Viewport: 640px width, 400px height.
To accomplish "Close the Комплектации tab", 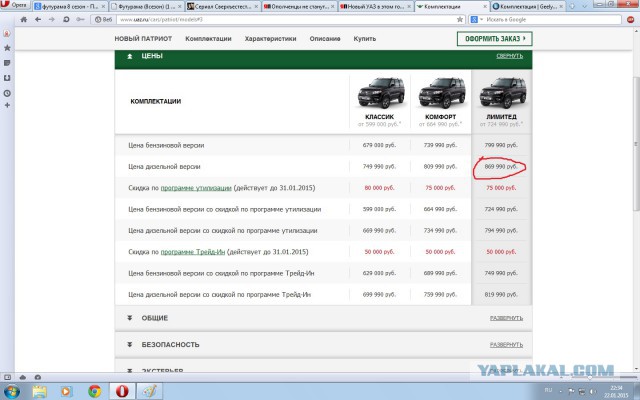I will pos(485,7).
